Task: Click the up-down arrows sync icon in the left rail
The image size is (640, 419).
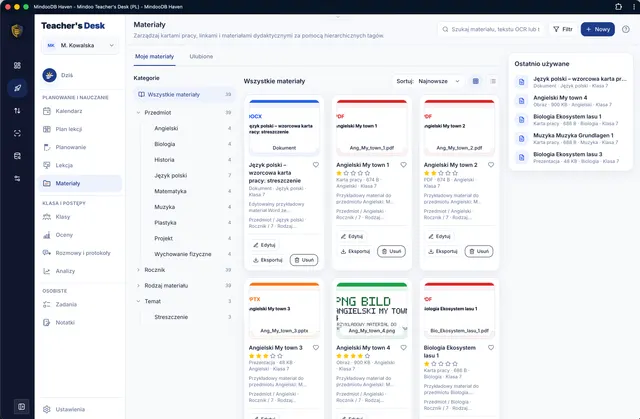Action: point(17,111)
